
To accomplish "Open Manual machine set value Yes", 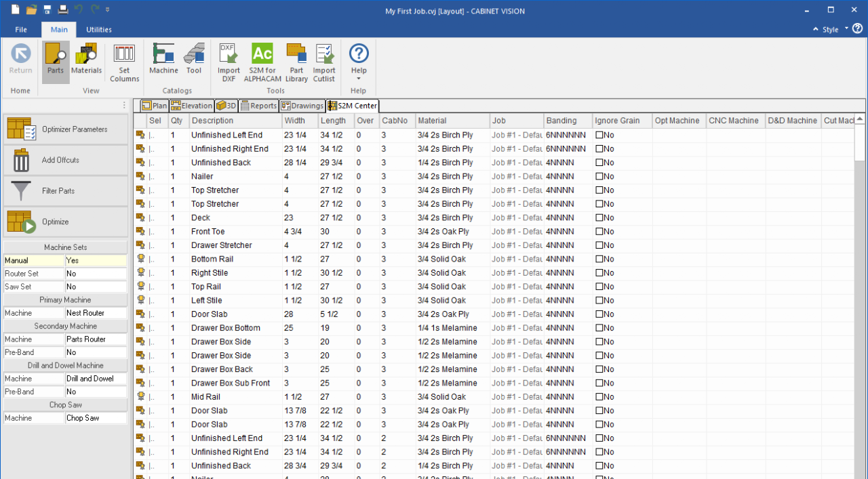I will point(96,260).
